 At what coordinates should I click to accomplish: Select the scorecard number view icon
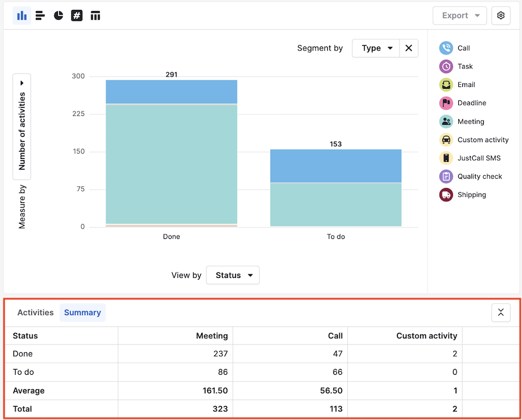pos(77,16)
